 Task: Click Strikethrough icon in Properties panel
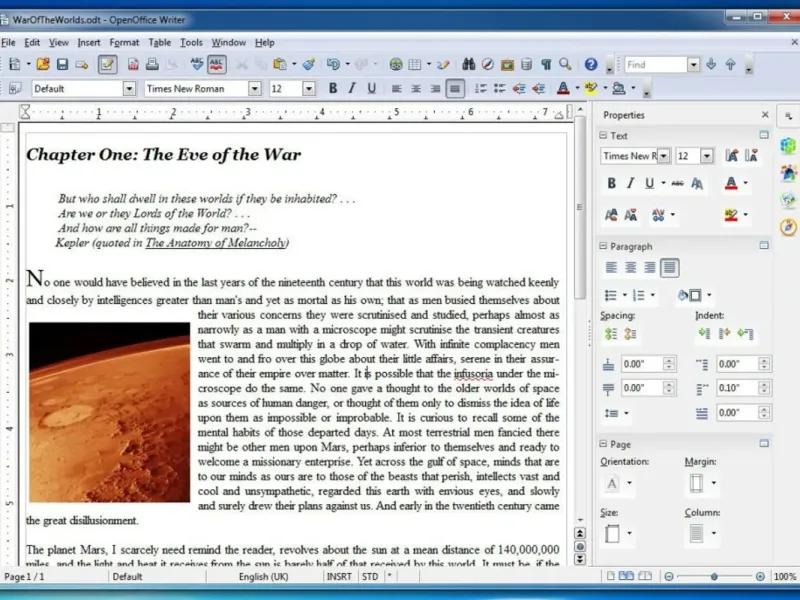tap(678, 184)
